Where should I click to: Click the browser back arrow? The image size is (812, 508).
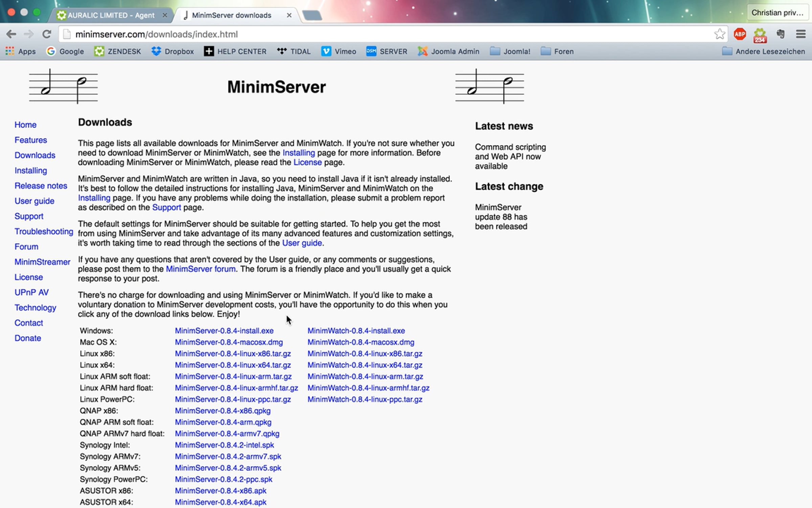[x=11, y=34]
